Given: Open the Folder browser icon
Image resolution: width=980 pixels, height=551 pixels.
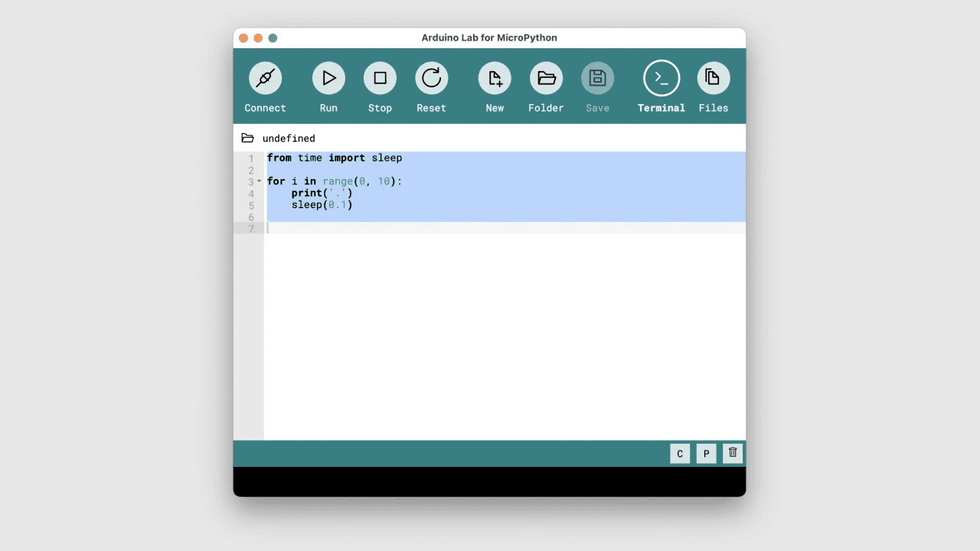Looking at the screenshot, I should [x=546, y=77].
